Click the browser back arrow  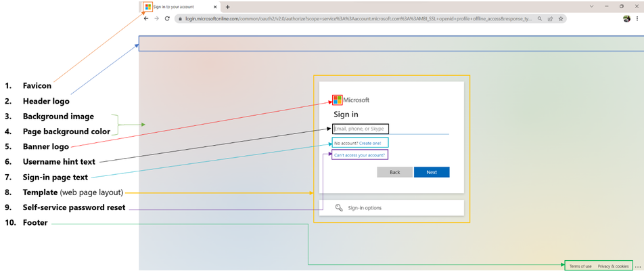click(146, 18)
